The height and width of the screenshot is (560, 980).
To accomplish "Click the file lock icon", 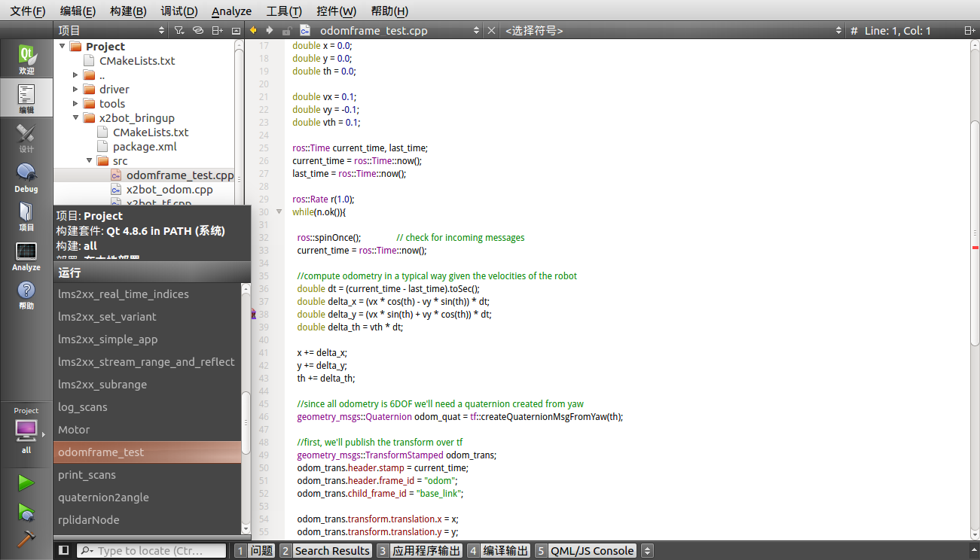I will click(286, 30).
